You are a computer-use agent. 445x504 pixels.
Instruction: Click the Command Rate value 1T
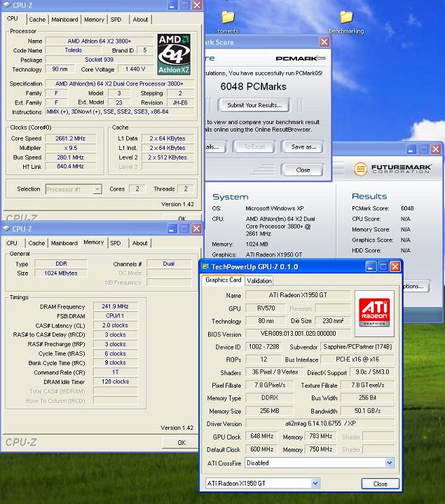click(115, 372)
